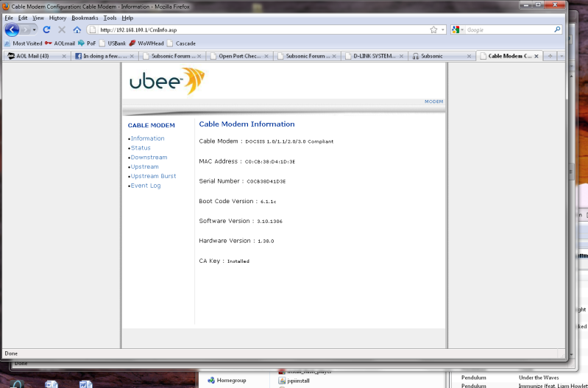
Task: Open the Cascade bookmark
Action: coord(181,43)
